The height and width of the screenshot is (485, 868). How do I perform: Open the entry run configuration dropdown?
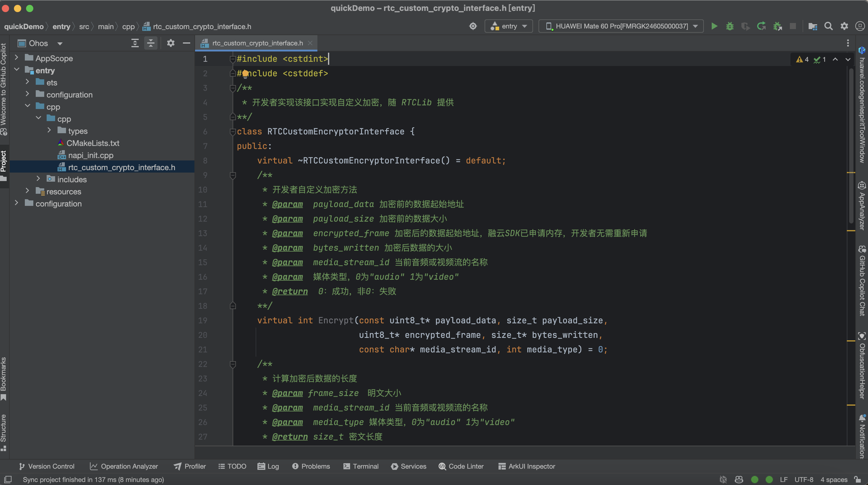point(509,26)
